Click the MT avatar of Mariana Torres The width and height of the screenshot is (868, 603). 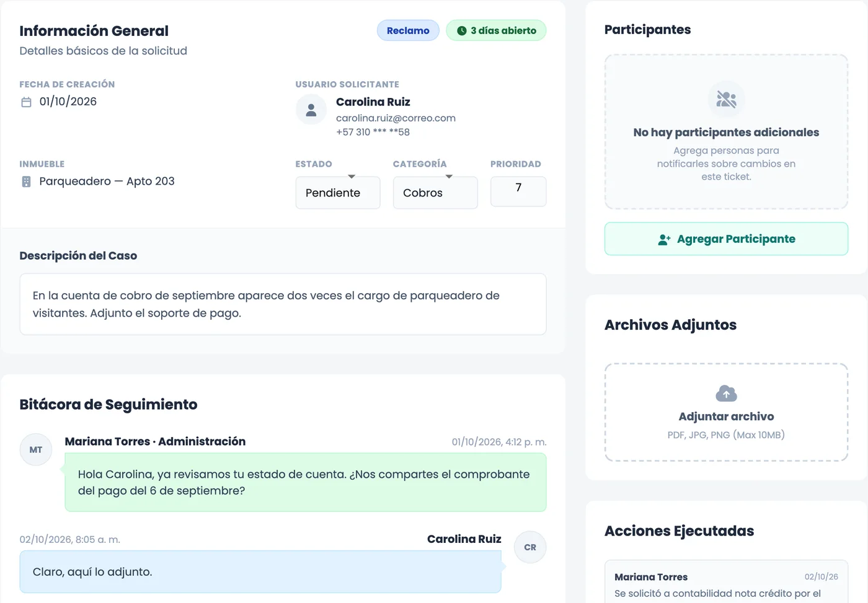(x=36, y=449)
